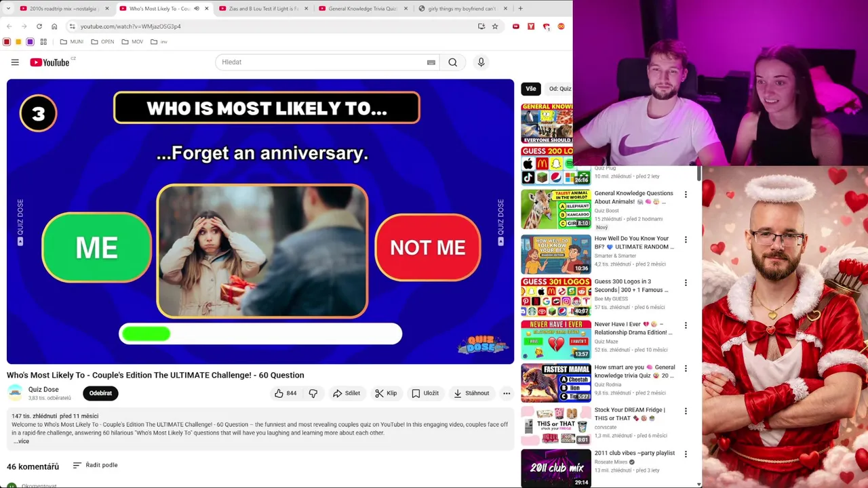Image resolution: width=868 pixels, height=488 pixels.
Task: Select the Vše filter chip
Action: click(531, 89)
